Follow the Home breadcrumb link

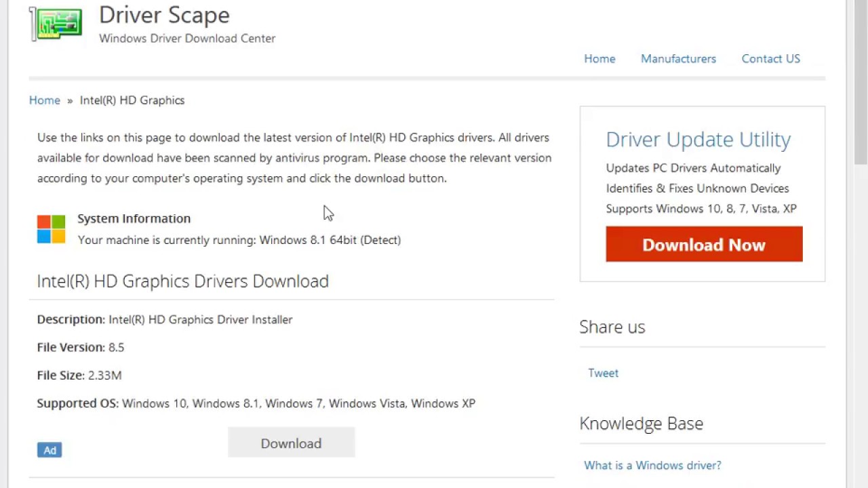pos(45,100)
